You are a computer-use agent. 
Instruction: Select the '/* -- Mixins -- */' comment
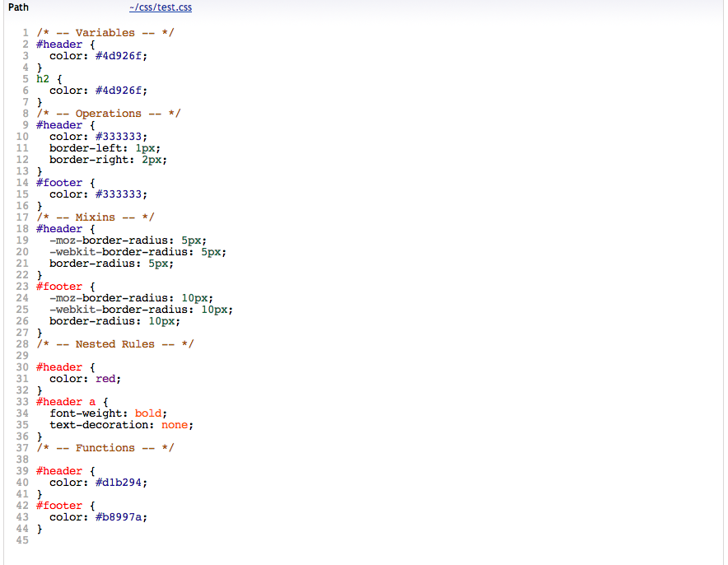[96, 217]
